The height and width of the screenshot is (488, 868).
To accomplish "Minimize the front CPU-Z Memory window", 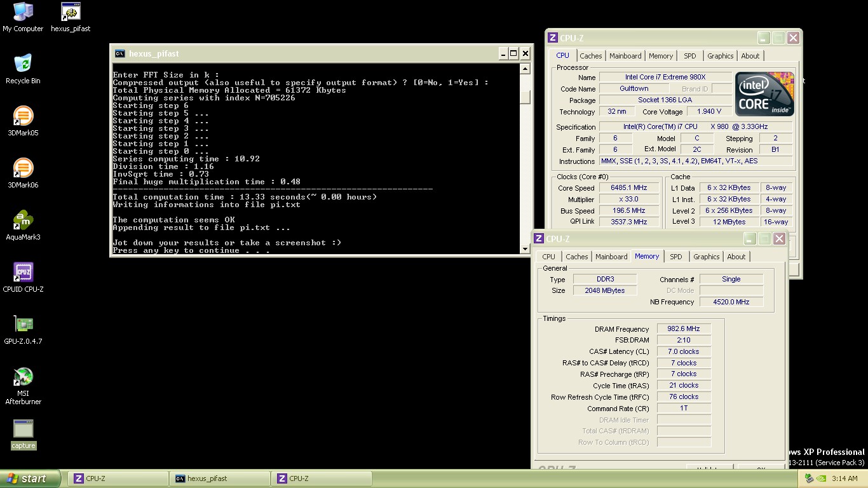I will point(750,239).
